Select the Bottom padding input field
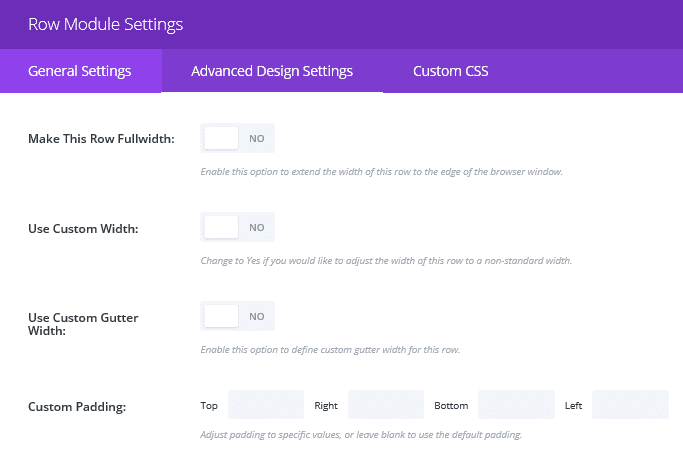The height and width of the screenshot is (452, 683). 516,405
